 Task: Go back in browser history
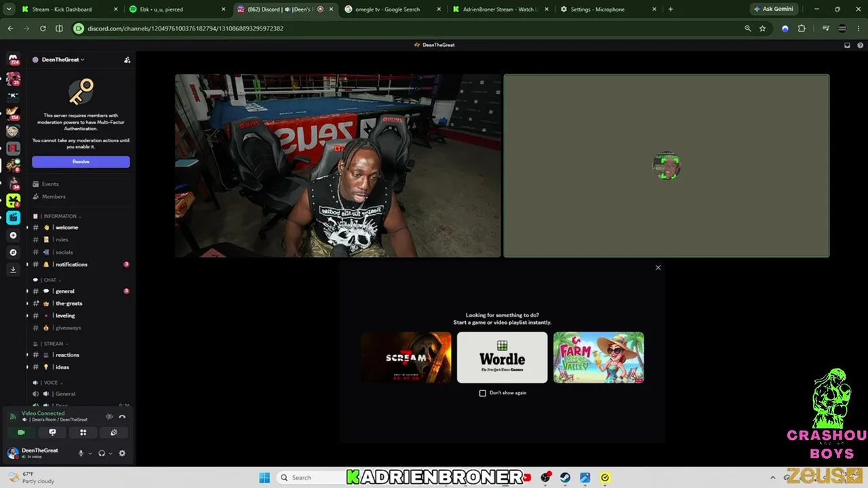10,28
